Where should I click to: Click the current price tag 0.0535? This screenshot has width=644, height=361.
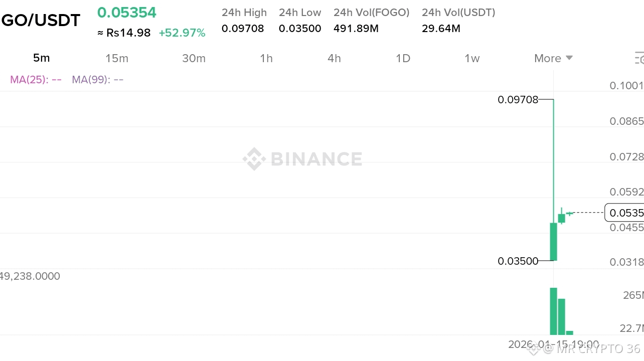click(x=624, y=213)
